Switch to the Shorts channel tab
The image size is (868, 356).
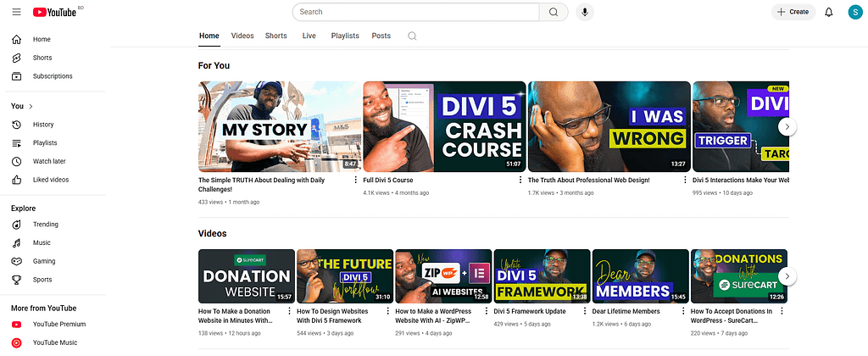point(275,36)
